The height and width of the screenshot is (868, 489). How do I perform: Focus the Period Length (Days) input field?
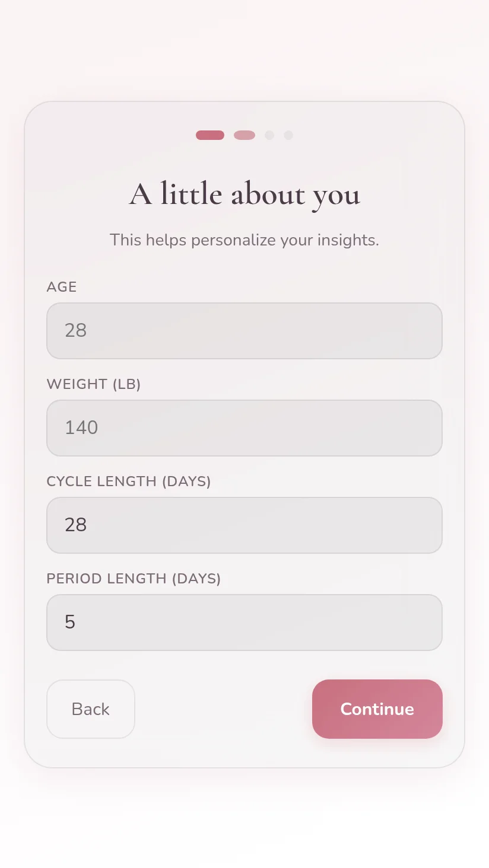coord(244,623)
